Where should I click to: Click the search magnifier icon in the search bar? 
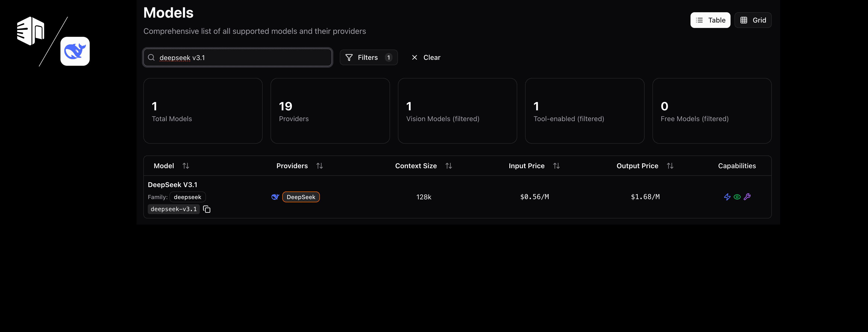point(151,57)
